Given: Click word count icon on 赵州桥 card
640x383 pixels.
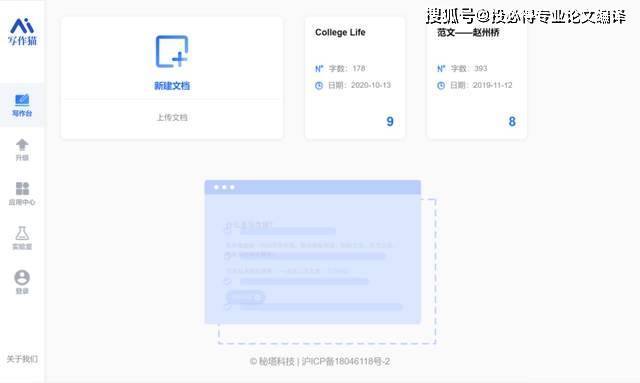Looking at the screenshot, I should pyautogui.click(x=441, y=69).
